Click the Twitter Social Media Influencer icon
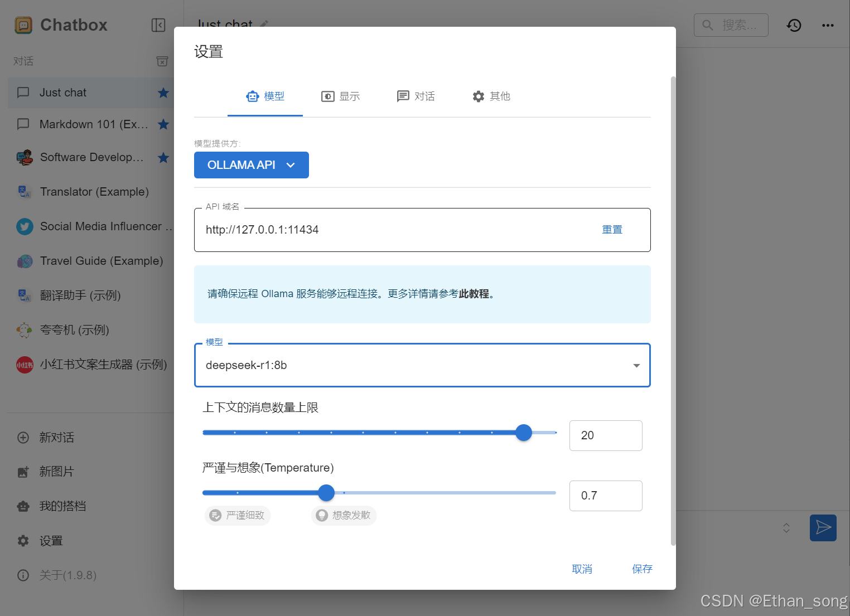The image size is (850, 616). (x=25, y=226)
